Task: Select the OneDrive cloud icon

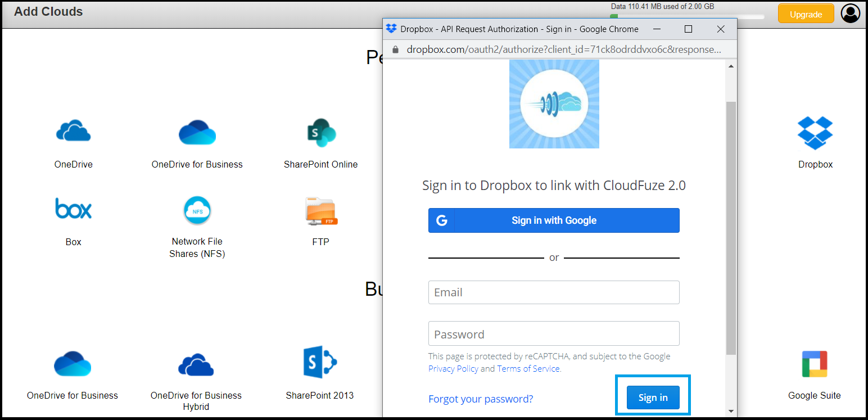Action: pyautogui.click(x=73, y=131)
